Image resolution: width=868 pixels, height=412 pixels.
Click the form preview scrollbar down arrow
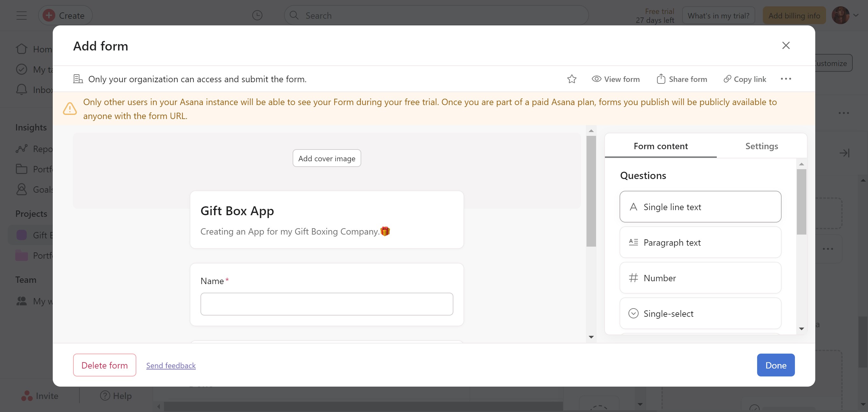591,337
